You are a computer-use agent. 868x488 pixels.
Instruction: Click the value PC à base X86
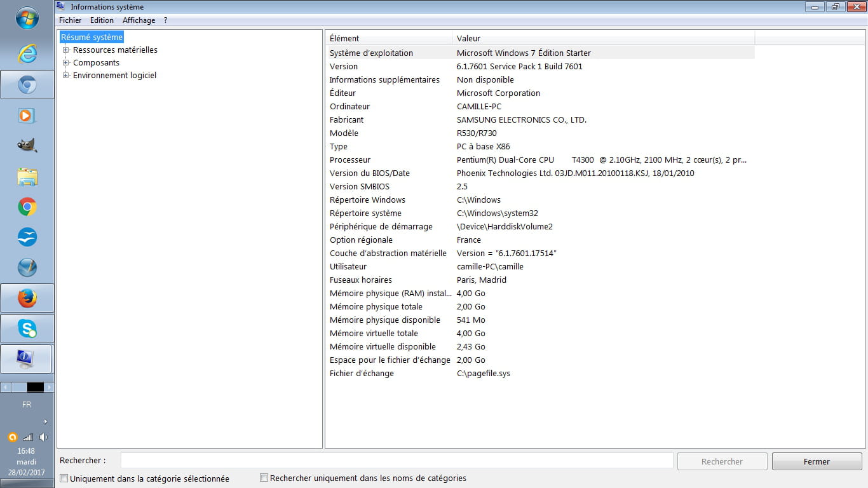click(x=483, y=146)
